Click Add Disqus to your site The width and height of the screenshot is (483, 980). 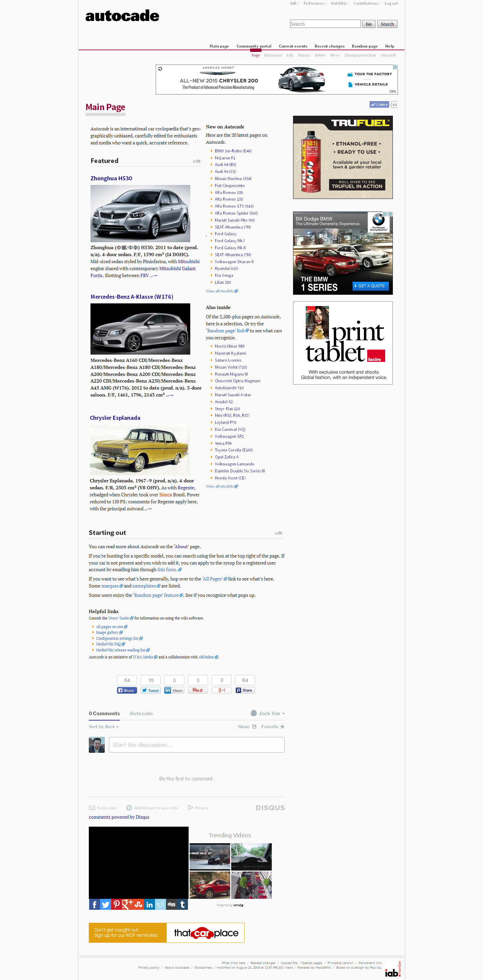click(152, 808)
